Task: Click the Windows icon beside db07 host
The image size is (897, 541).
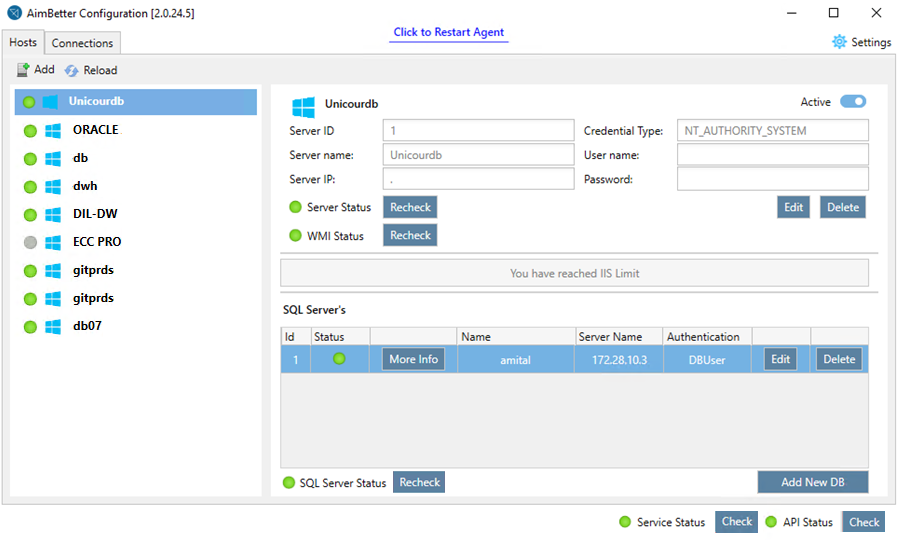Action: 53,327
